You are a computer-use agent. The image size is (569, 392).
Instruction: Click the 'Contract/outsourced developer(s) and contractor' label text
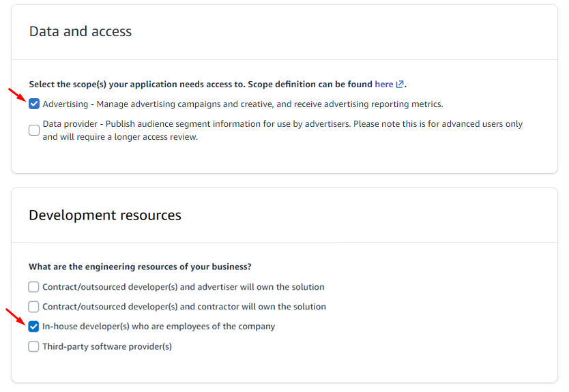[x=184, y=307]
